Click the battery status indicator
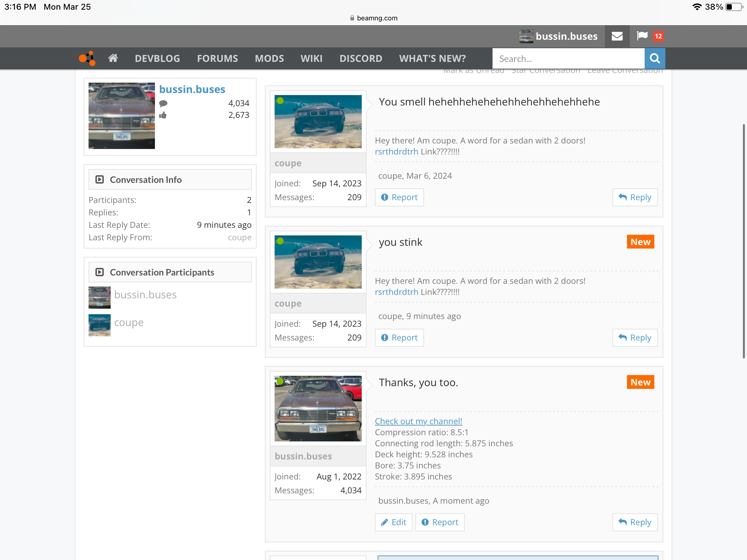 (734, 7)
